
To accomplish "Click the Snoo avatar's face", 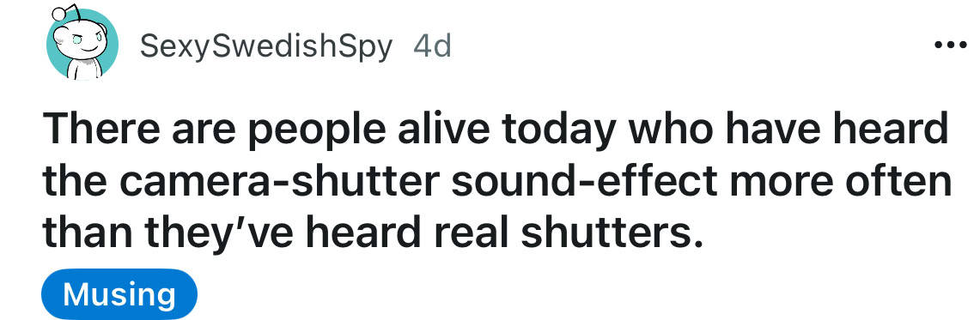I will tap(84, 39).
